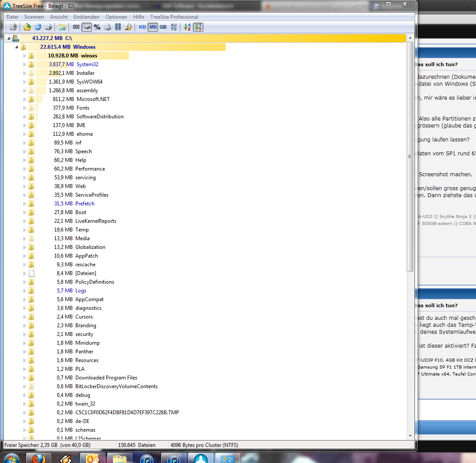Click the folder icon beside Minidump
This screenshot has width=476, height=463.
[x=31, y=343]
